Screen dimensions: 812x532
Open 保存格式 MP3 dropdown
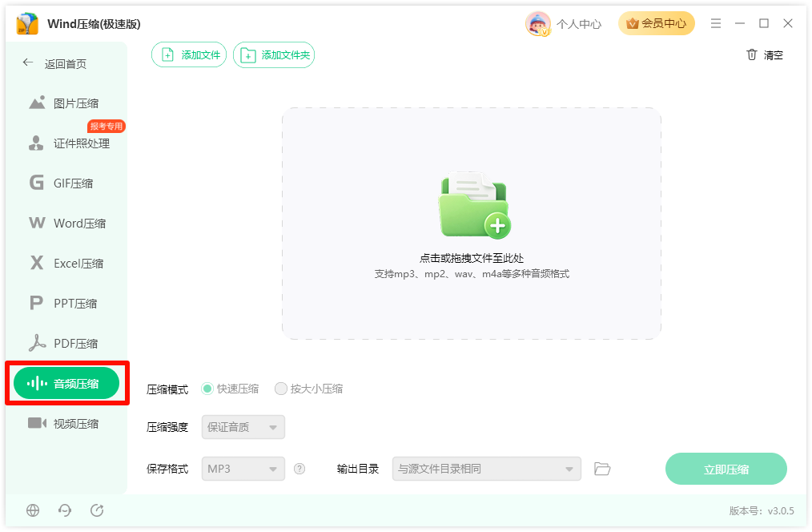(243, 469)
